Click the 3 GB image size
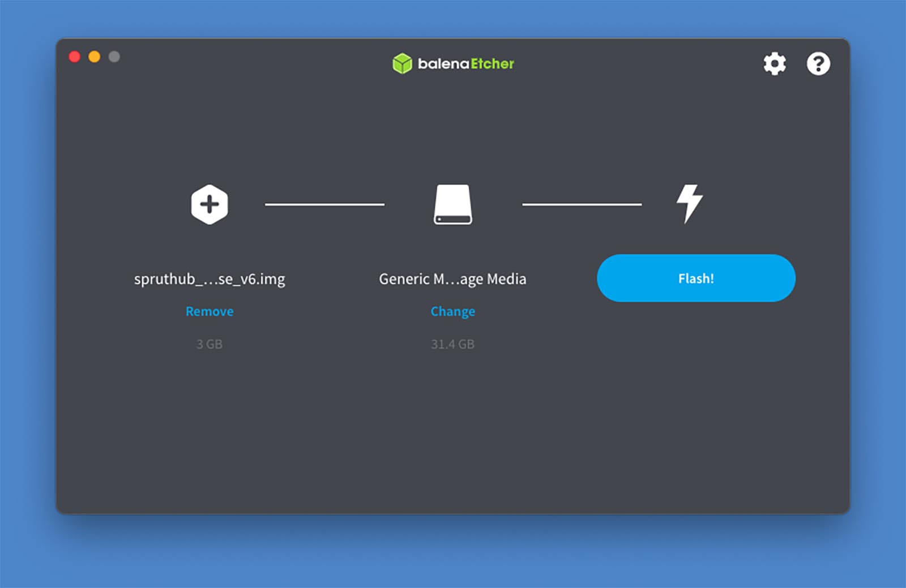906x588 pixels. [x=210, y=344]
